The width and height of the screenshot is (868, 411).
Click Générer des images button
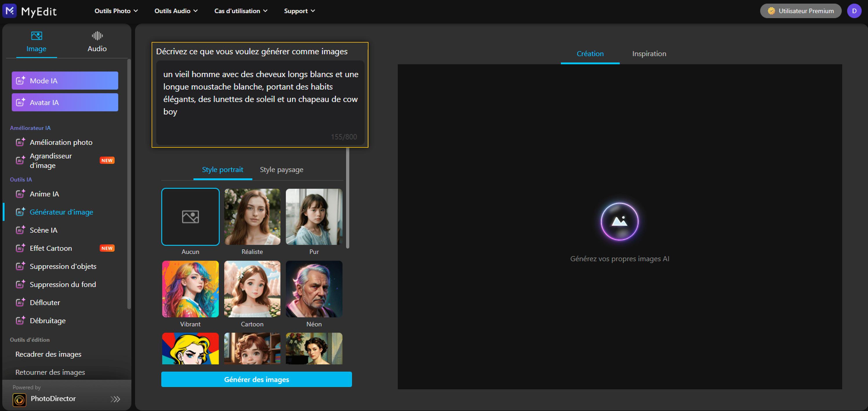[x=256, y=379]
